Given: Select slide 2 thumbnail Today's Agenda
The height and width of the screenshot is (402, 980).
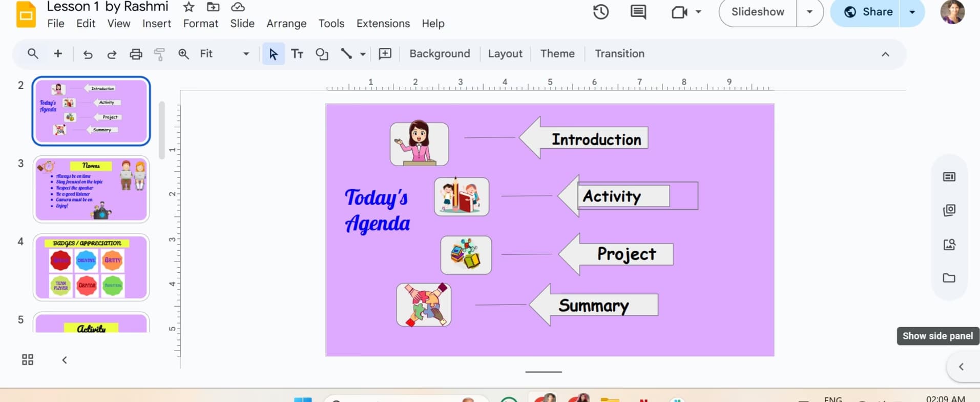Looking at the screenshot, I should (91, 111).
